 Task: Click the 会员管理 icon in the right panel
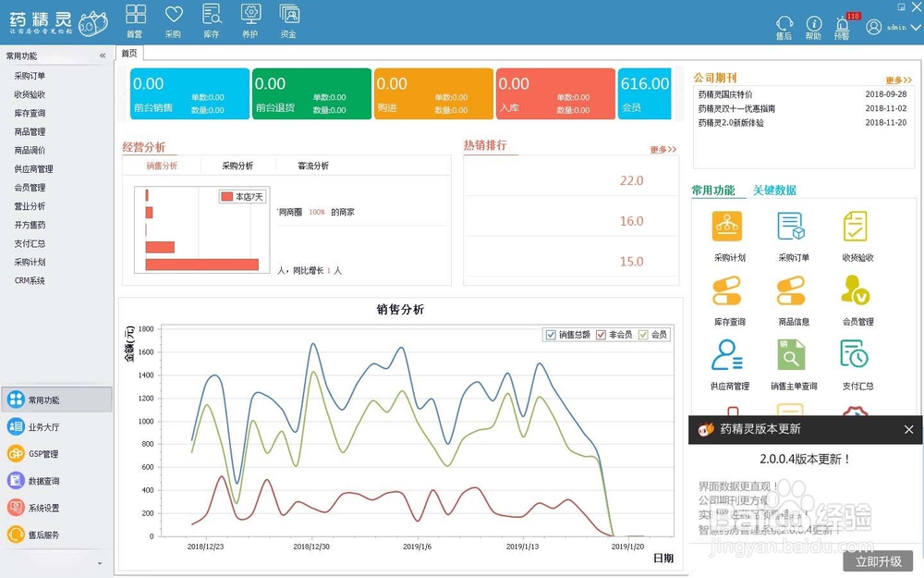coord(855,290)
